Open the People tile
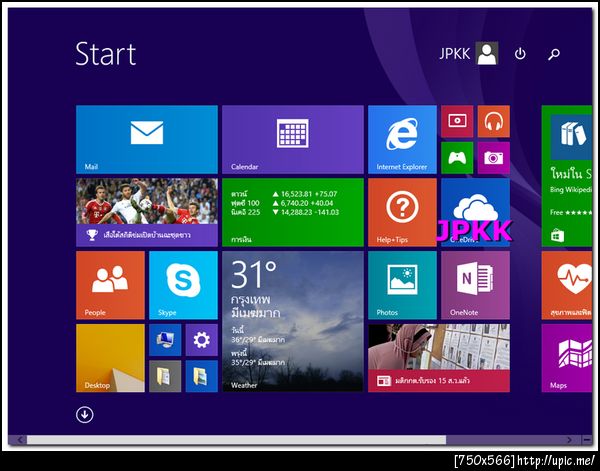600x471 pixels. [110, 285]
